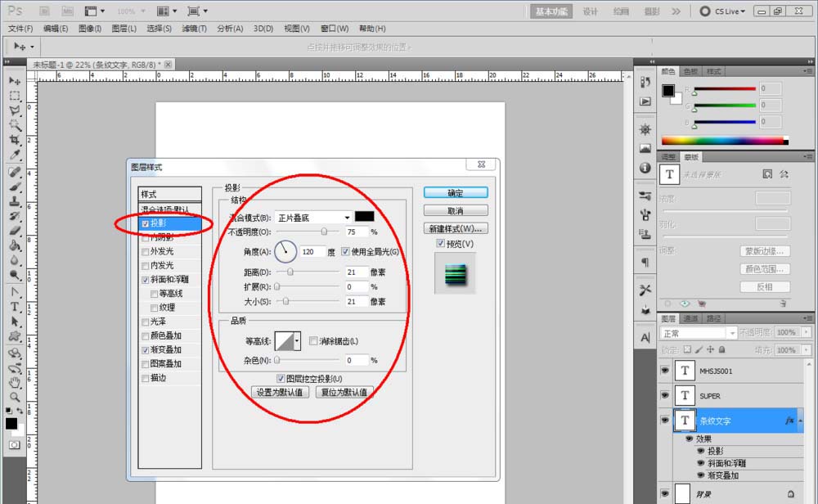Viewport: 818px width, 504px height.
Task: Select the Polygonal Lasso tool
Action: point(15,110)
